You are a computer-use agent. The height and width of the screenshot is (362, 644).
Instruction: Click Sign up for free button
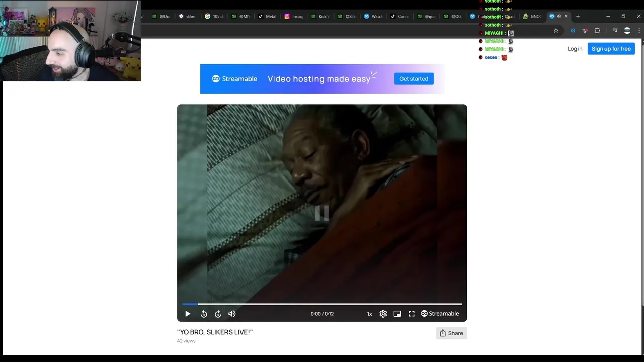(x=611, y=49)
